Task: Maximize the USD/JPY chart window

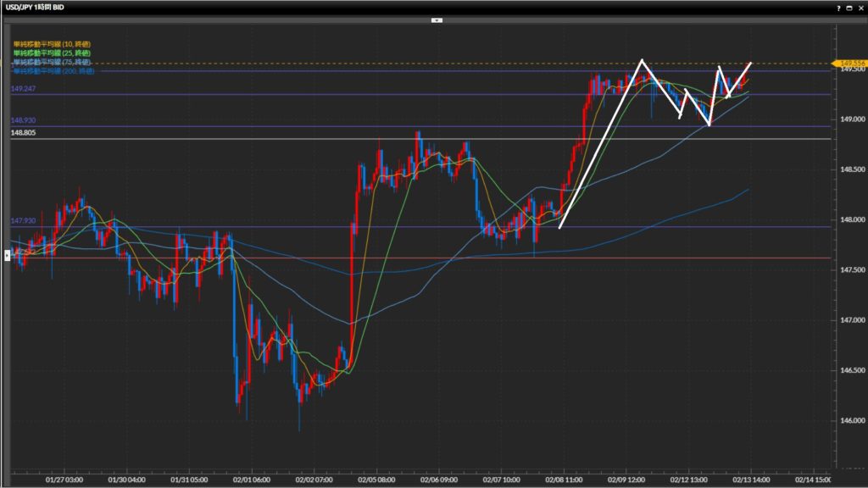Action: click(x=849, y=7)
